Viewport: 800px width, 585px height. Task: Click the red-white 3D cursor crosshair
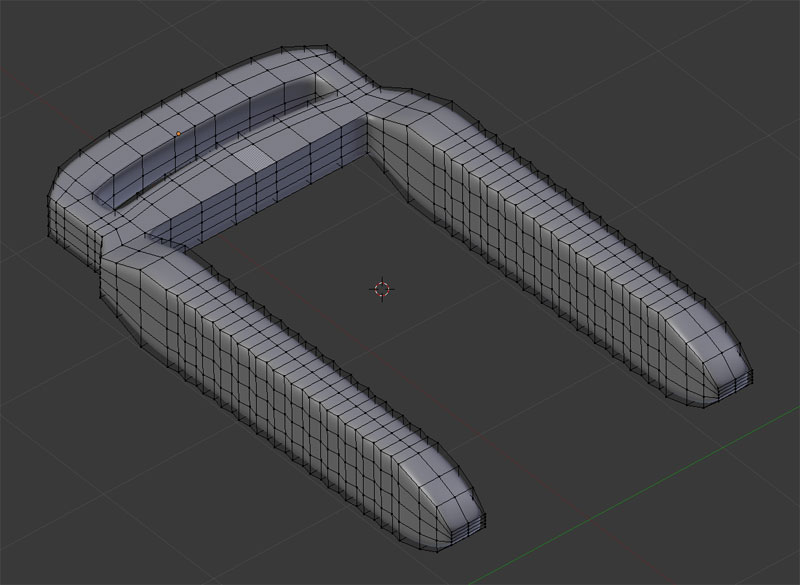point(382,289)
